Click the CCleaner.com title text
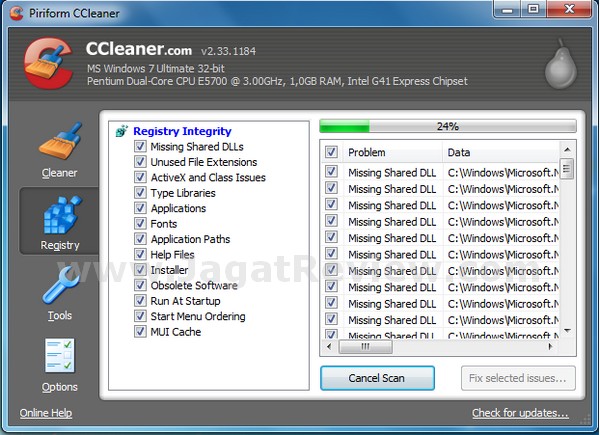Screen dimensions: 600x435 (139, 49)
